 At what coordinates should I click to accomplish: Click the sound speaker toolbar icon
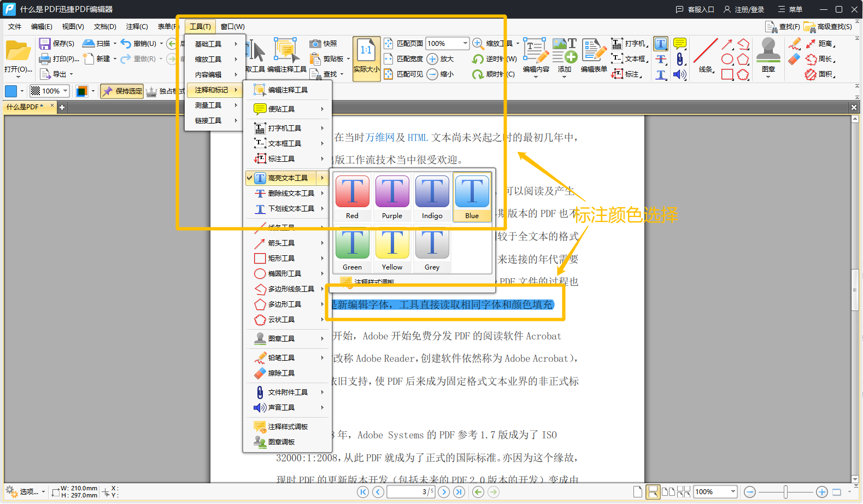coord(680,74)
